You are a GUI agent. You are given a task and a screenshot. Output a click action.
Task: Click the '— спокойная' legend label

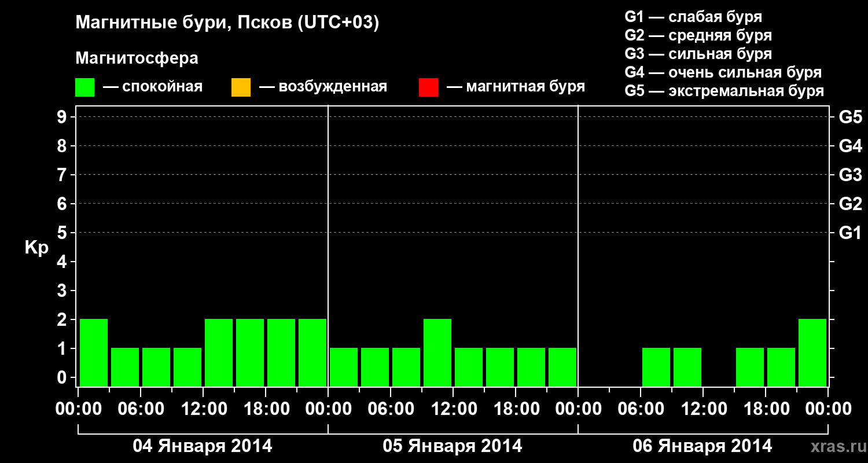click(x=153, y=87)
